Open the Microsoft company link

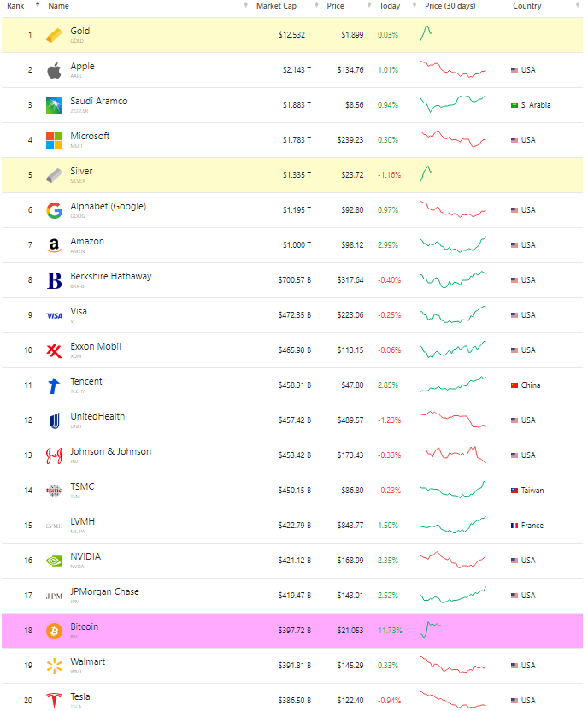[90, 136]
